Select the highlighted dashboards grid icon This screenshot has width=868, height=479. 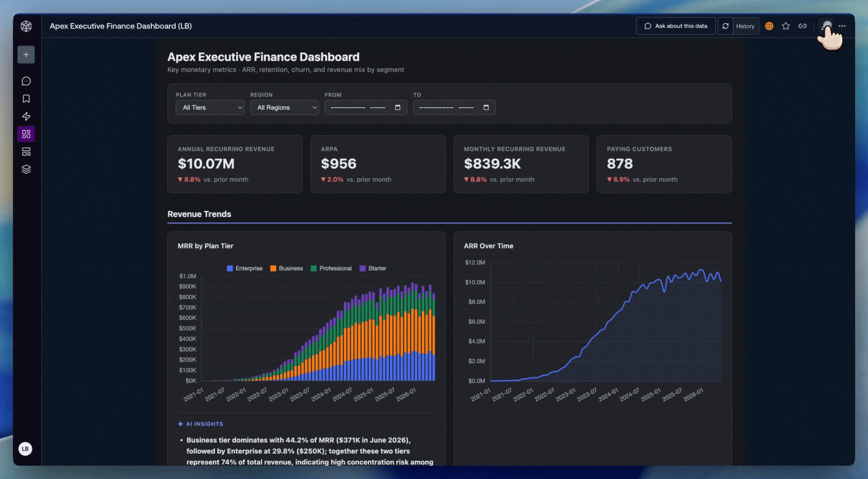point(26,134)
